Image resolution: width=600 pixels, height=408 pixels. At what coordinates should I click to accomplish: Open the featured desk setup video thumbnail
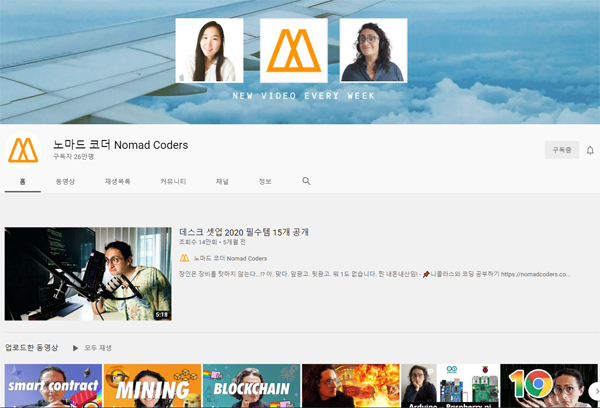88,274
